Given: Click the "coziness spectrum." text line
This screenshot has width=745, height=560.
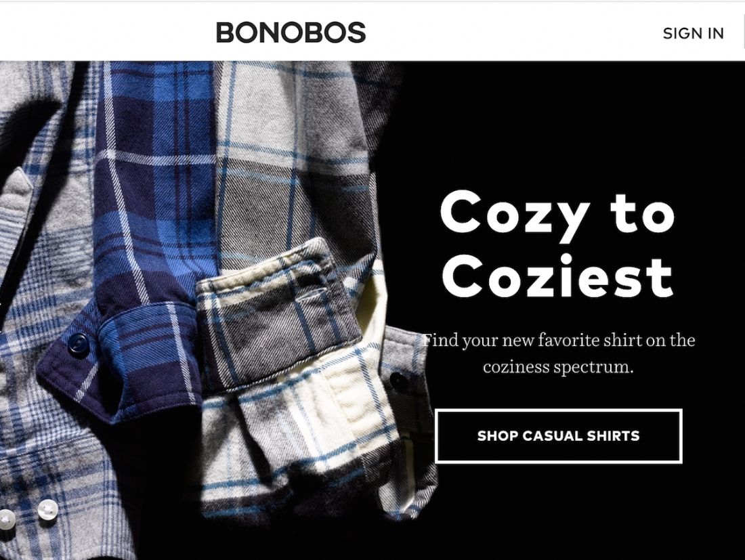Looking at the screenshot, I should 558,367.
